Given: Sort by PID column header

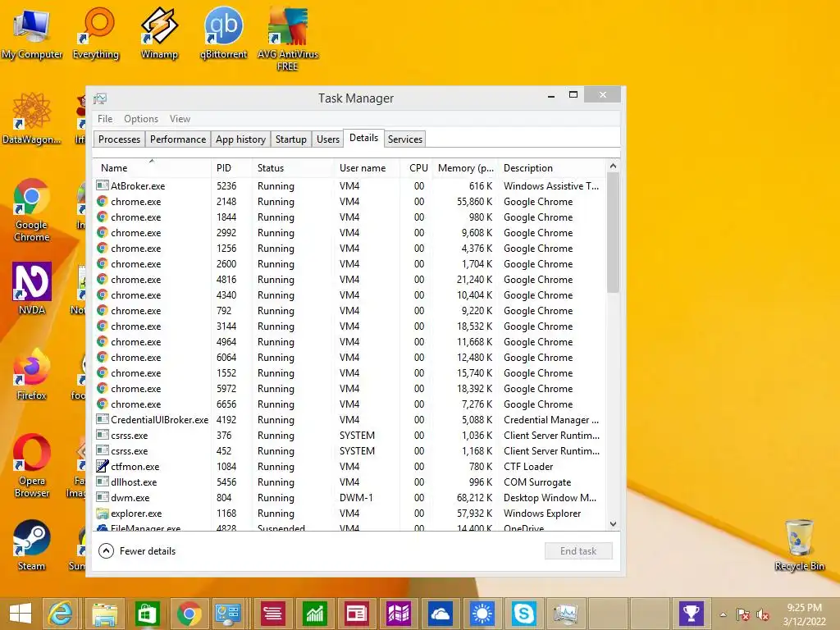Looking at the screenshot, I should pyautogui.click(x=231, y=167).
